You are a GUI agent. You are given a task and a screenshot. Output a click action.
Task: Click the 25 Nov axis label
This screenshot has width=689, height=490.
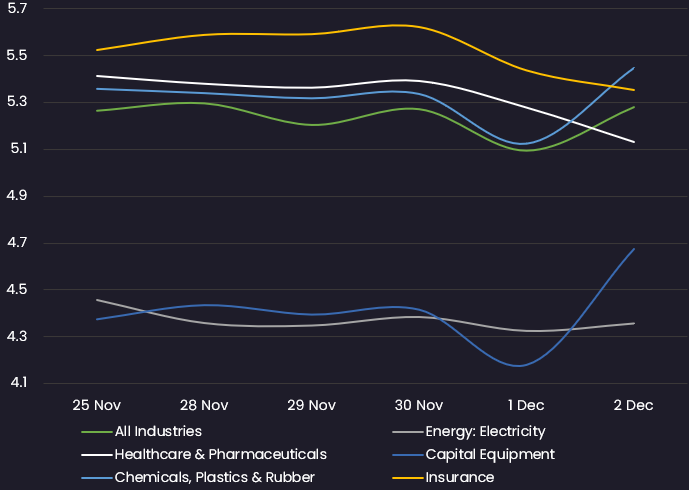pos(97,405)
